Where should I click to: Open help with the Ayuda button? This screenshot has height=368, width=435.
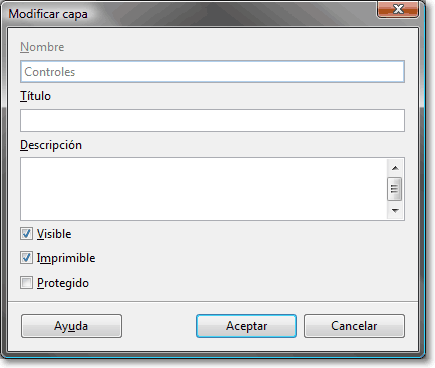coord(71,326)
